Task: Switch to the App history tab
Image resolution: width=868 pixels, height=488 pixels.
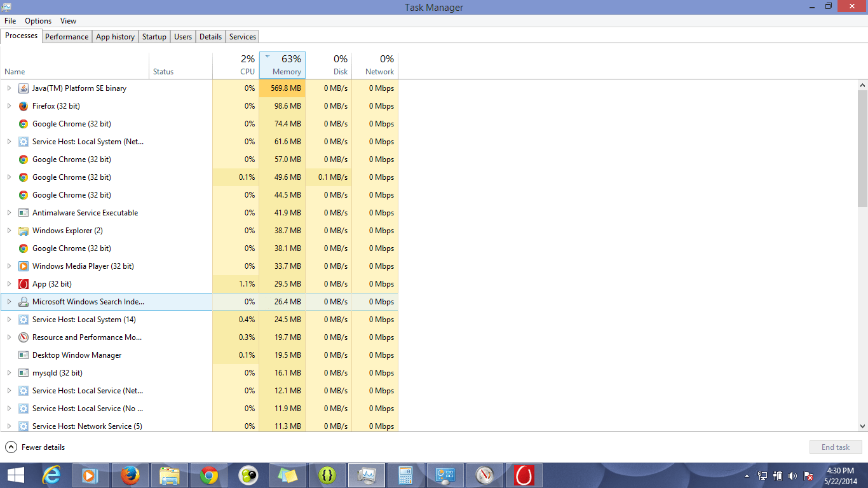Action: 115,37
